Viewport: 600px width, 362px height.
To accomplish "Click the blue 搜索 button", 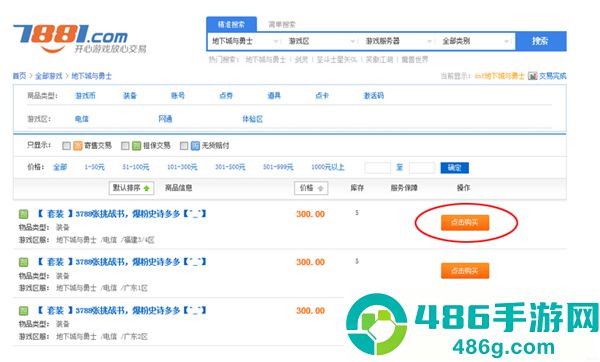I will pyautogui.click(x=540, y=41).
